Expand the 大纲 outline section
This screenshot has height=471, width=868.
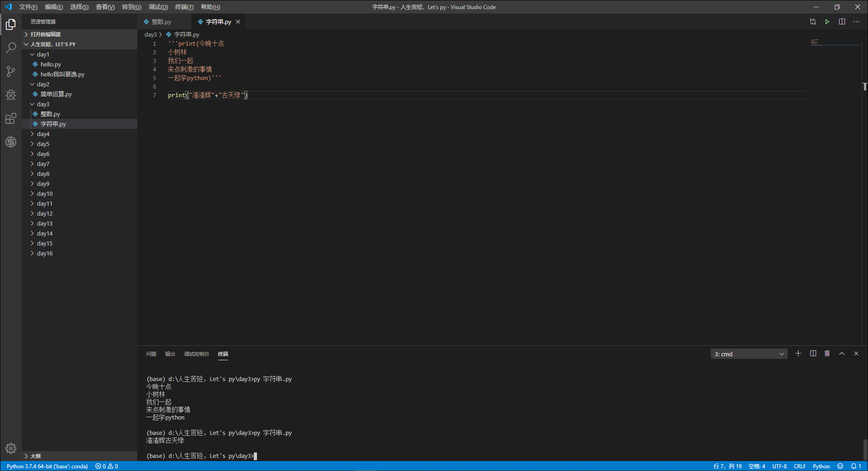[79, 456]
